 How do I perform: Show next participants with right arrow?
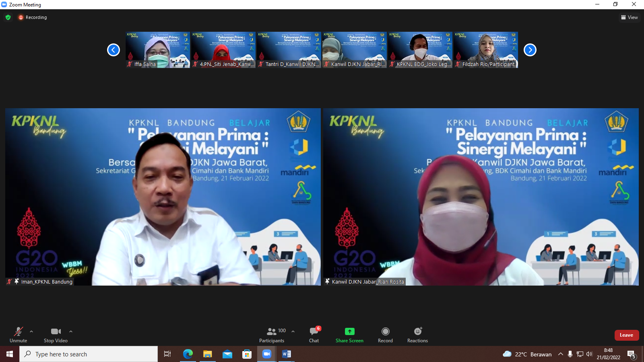(530, 50)
